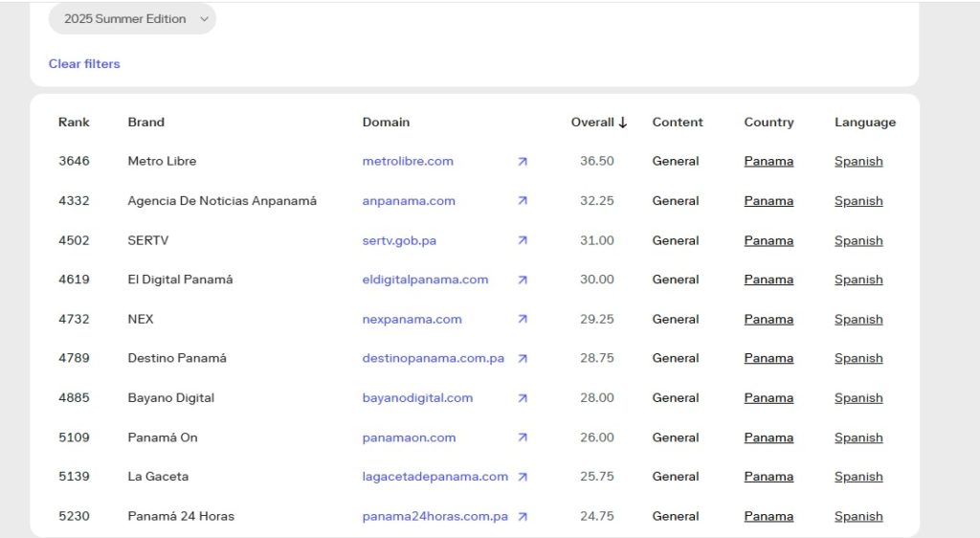Click the rank value 5230
Viewport: 980px width, 538px height.
pyautogui.click(x=74, y=516)
